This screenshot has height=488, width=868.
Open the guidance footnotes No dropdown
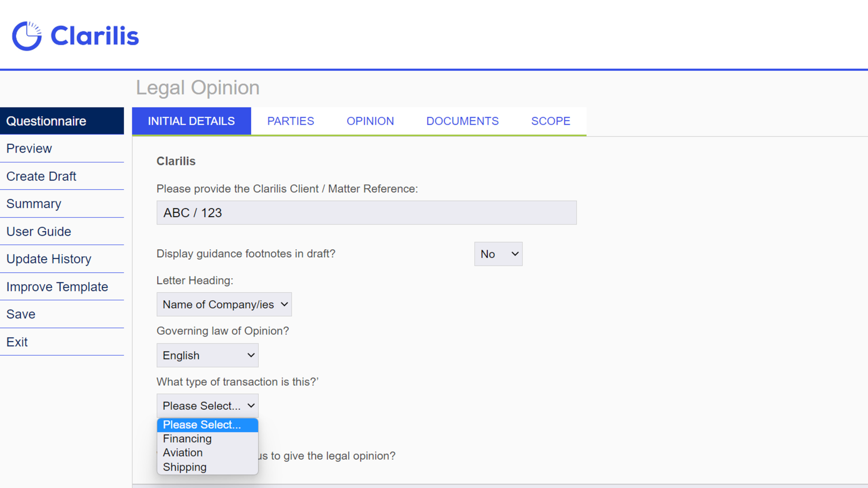click(x=498, y=254)
